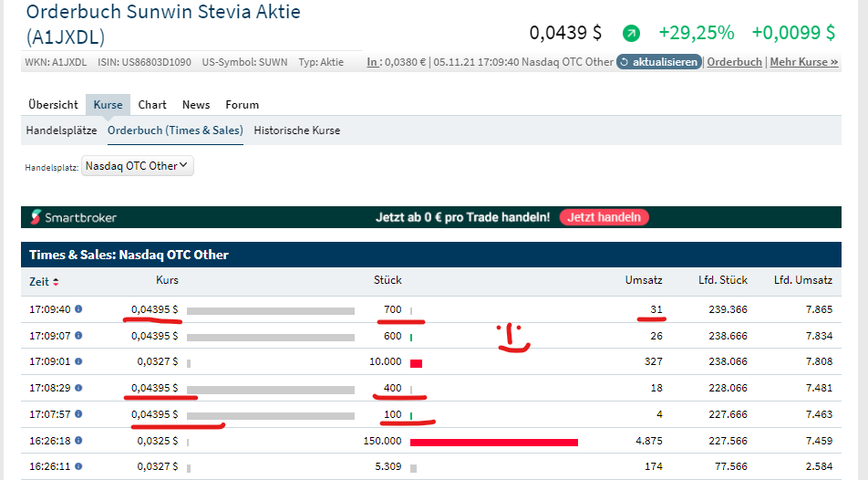Click the green upward trend arrow icon
The height and width of the screenshot is (480, 868).
tap(631, 34)
